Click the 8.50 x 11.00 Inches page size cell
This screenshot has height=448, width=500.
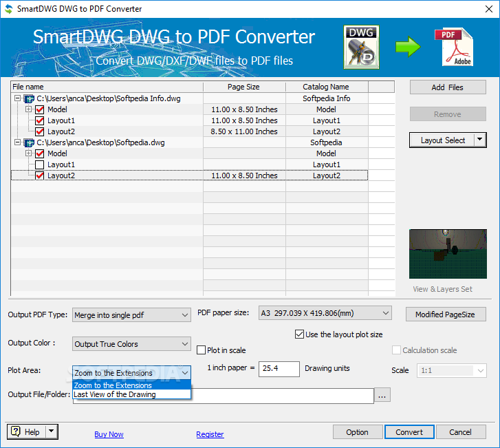pyautogui.click(x=244, y=131)
